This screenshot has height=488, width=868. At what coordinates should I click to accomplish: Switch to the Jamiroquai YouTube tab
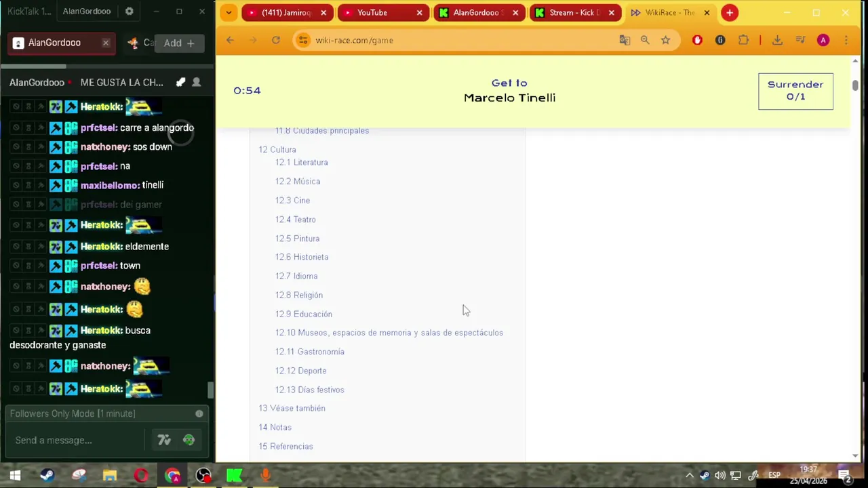(286, 12)
